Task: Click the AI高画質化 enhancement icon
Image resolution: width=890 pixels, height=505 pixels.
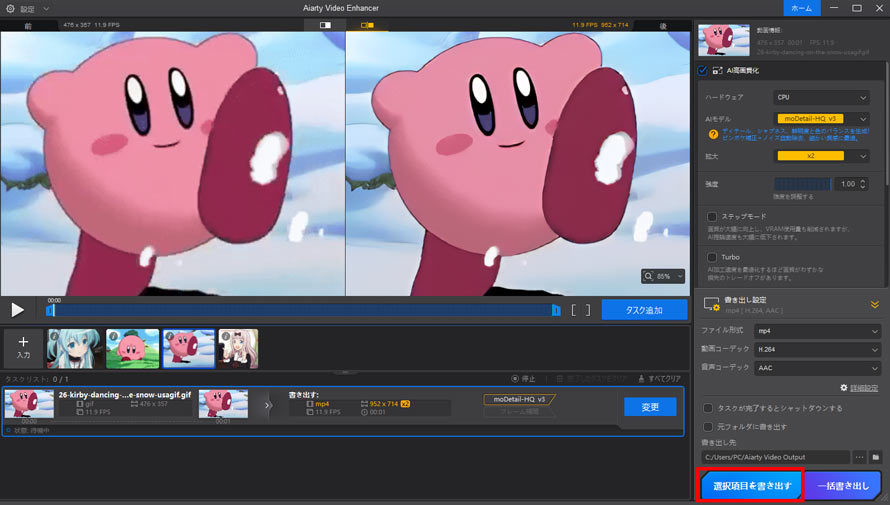Action: click(x=717, y=70)
